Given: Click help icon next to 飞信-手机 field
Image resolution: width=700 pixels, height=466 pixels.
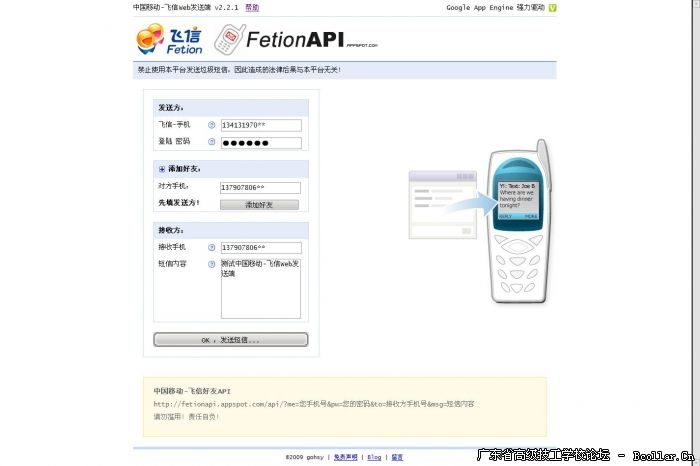Looking at the screenshot, I should [212, 125].
